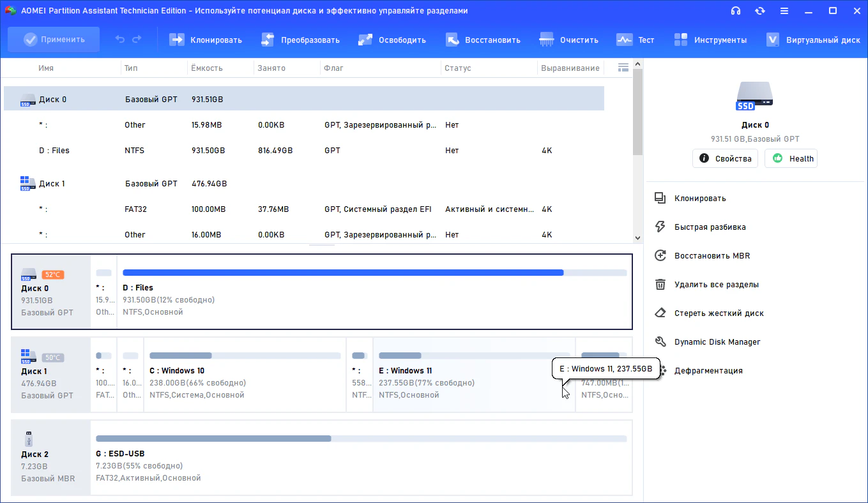Viewport: 868px width, 503px height.
Task: Choose Rebuild MBR (Восстановить MBR) in sidebar
Action: click(x=712, y=256)
